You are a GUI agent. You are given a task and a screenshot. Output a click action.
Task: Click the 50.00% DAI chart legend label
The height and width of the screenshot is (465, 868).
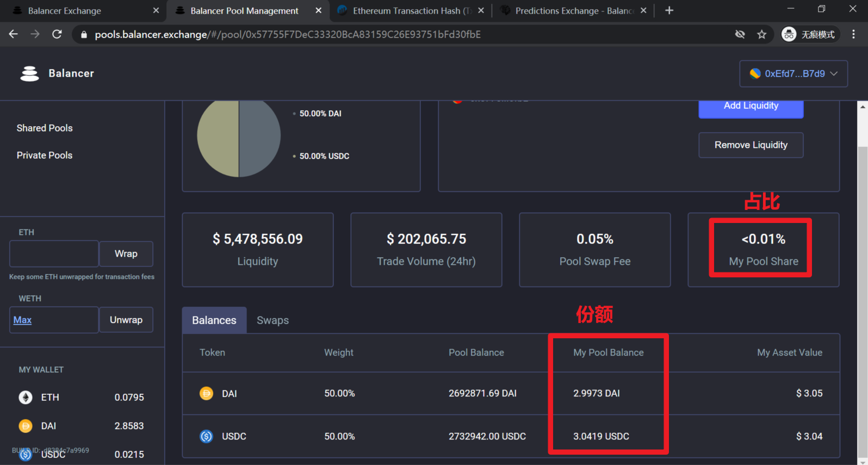320,114
